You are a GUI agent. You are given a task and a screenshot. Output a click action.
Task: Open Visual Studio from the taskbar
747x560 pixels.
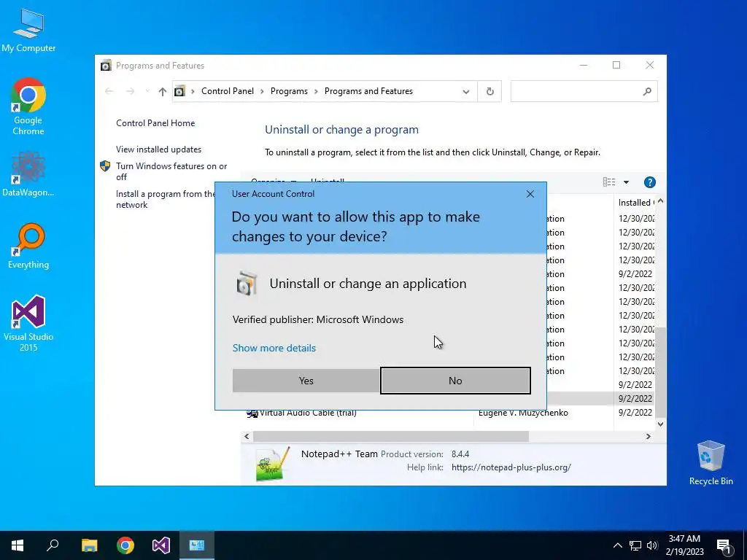[161, 545]
